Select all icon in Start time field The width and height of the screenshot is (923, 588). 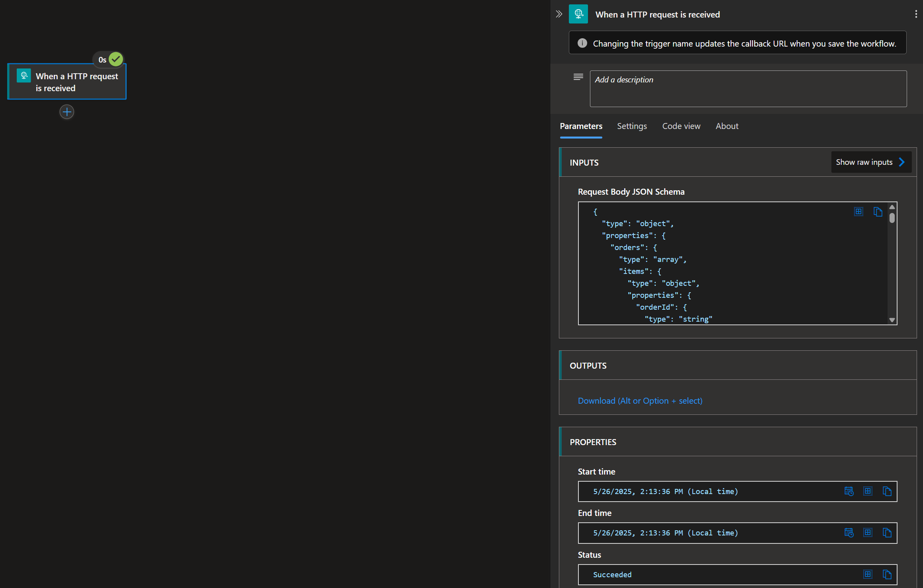868,491
